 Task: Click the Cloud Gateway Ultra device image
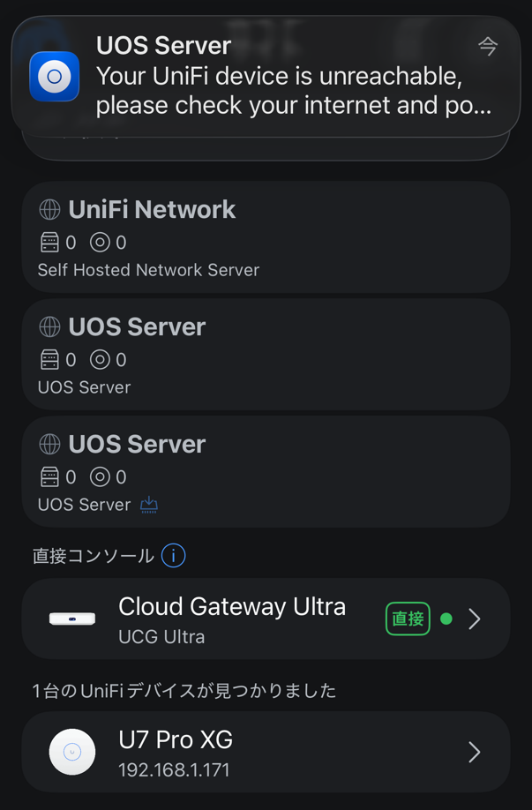pos(72,619)
